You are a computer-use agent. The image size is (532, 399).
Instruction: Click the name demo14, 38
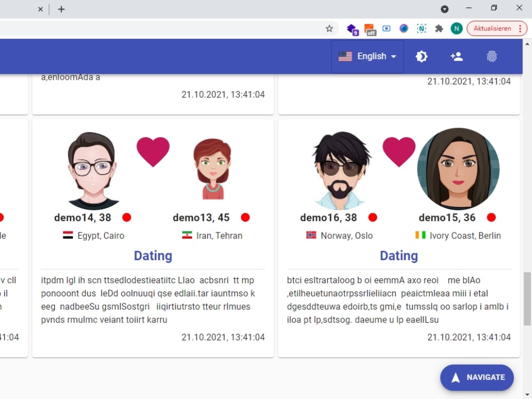pos(82,218)
